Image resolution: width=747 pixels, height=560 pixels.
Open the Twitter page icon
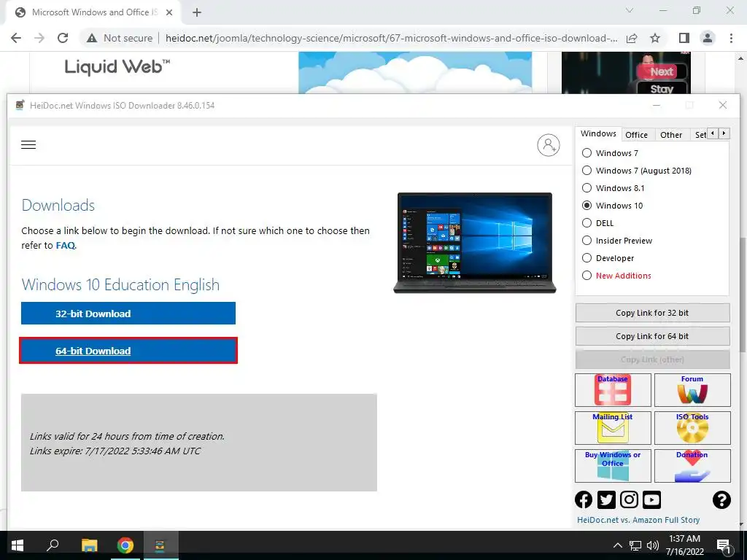click(606, 499)
